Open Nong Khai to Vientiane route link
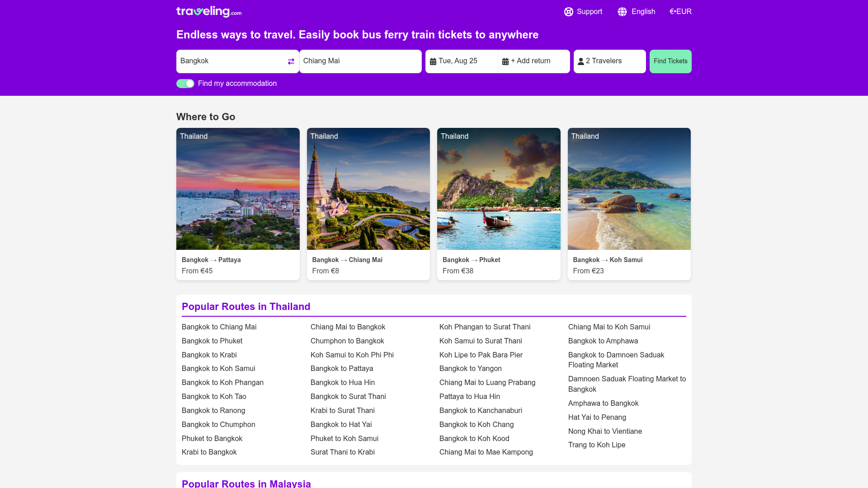Screen dimensions: 868x488 [605, 432]
